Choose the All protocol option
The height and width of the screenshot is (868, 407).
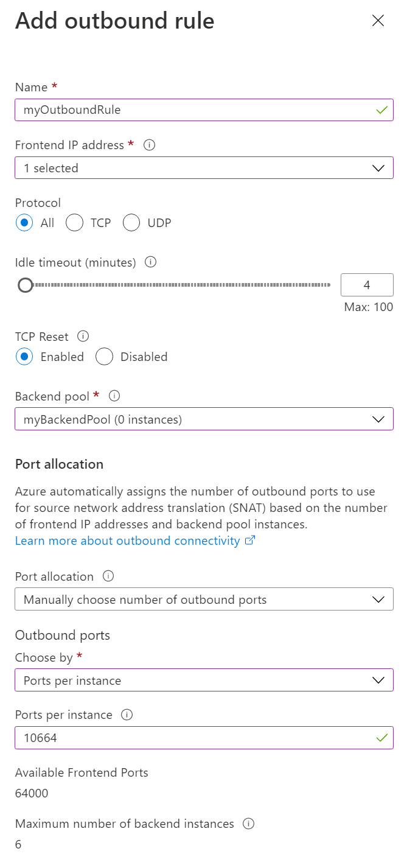click(24, 223)
